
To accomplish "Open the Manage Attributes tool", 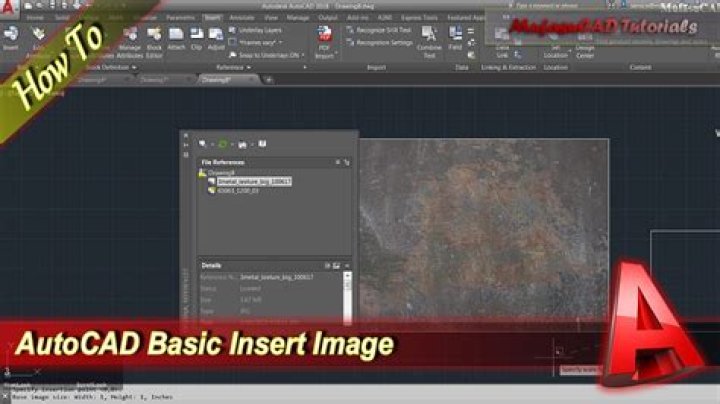I will coord(129,43).
